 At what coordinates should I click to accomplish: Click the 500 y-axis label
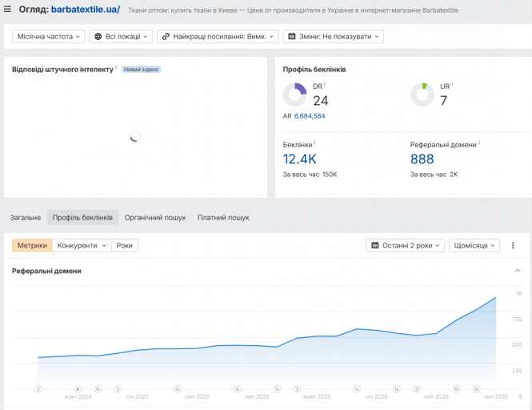click(517, 345)
